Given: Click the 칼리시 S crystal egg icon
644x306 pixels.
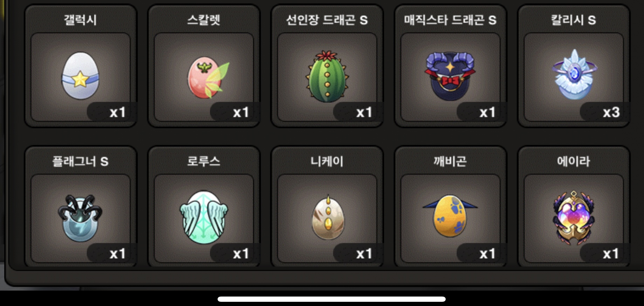Looking at the screenshot, I should pos(574,74).
